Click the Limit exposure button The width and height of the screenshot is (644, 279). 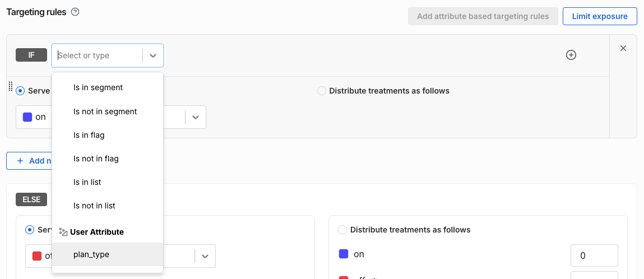599,16
